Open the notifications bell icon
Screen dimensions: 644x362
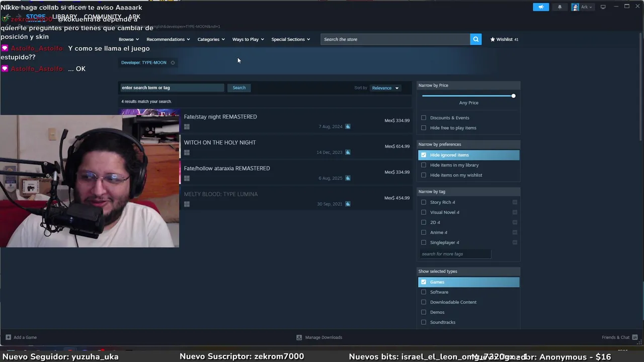tap(559, 7)
